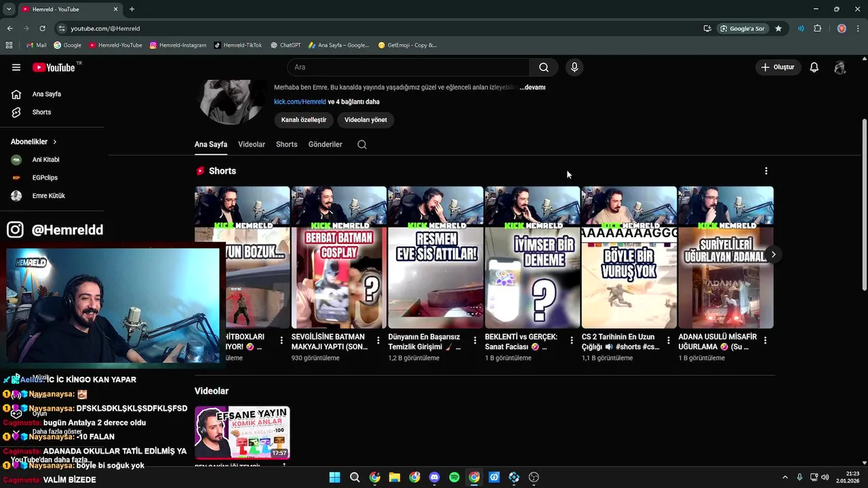
Task: Click the Oluştur create button
Action: point(778,67)
